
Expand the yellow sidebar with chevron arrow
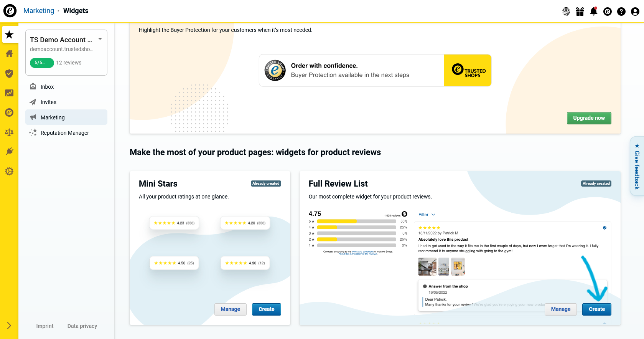pyautogui.click(x=9, y=326)
